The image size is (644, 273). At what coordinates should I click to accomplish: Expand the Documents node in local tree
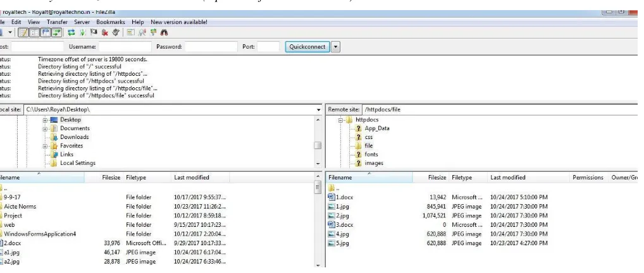[x=45, y=128]
